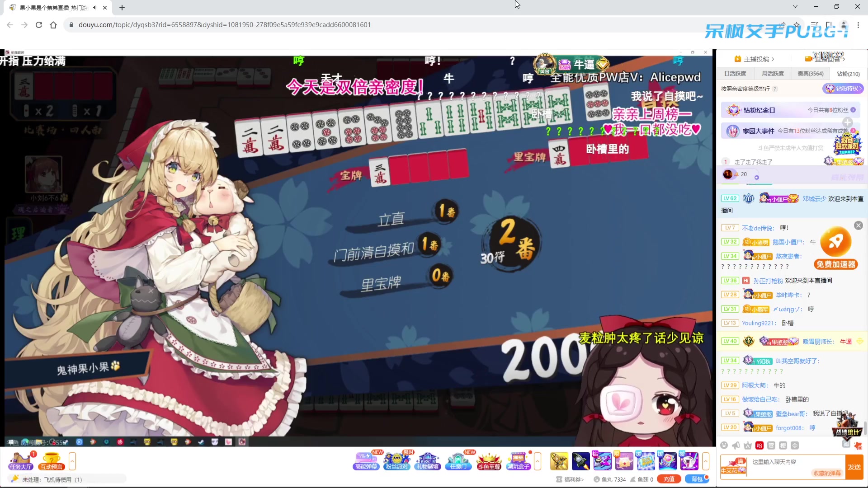
Task: Click the megaphone broadcast icon
Action: [736, 446]
